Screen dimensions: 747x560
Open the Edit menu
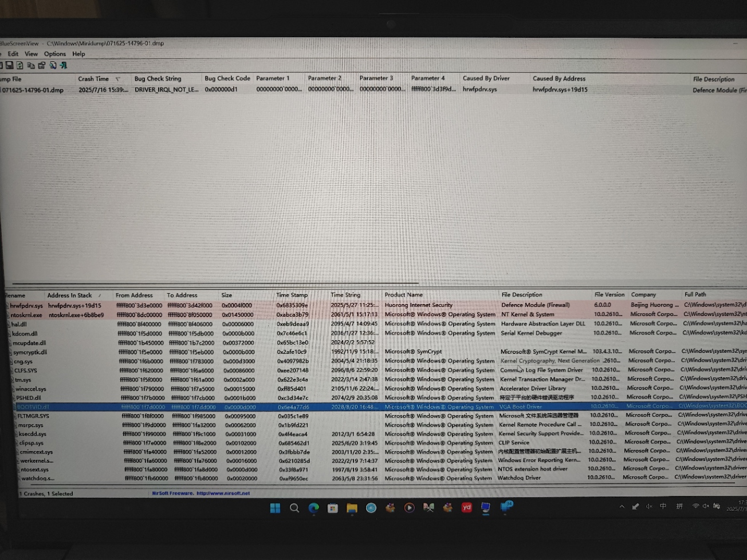(13, 54)
